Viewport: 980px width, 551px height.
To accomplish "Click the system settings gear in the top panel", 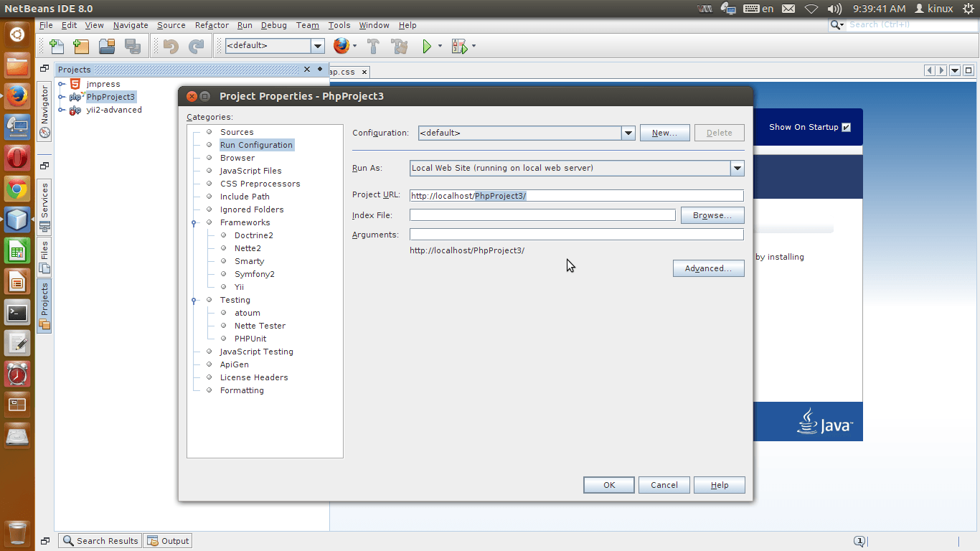I will pos(969,9).
